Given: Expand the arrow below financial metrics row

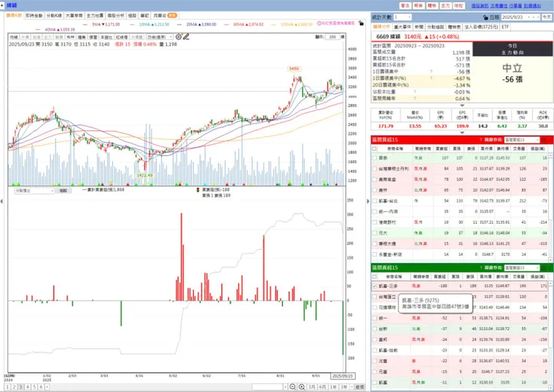Looking at the screenshot, I should coord(462,132).
